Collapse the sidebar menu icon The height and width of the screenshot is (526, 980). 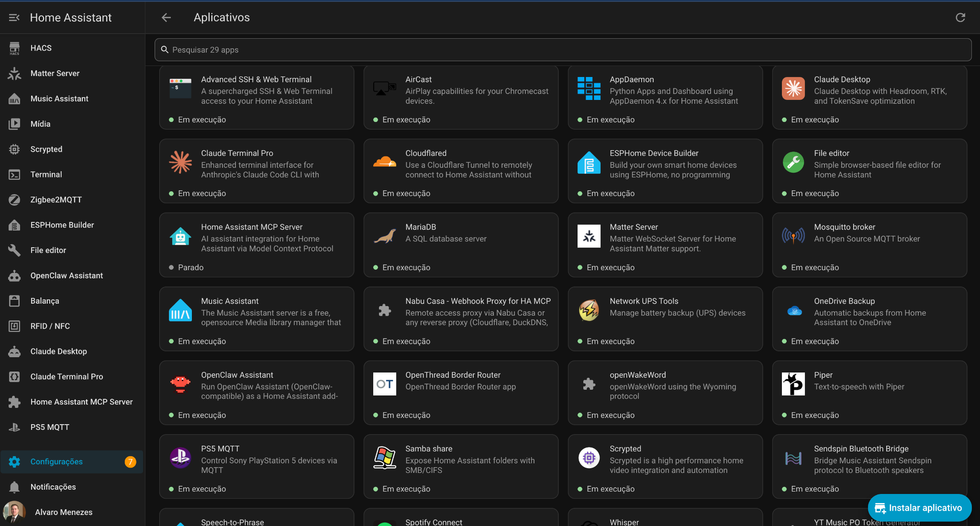(x=14, y=18)
